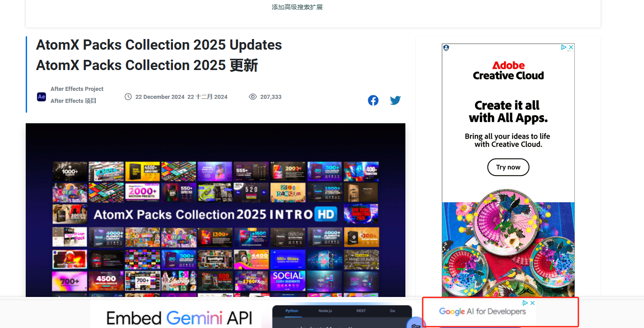
Task: Select the Go tab in the Gemini ad
Action: point(393,311)
